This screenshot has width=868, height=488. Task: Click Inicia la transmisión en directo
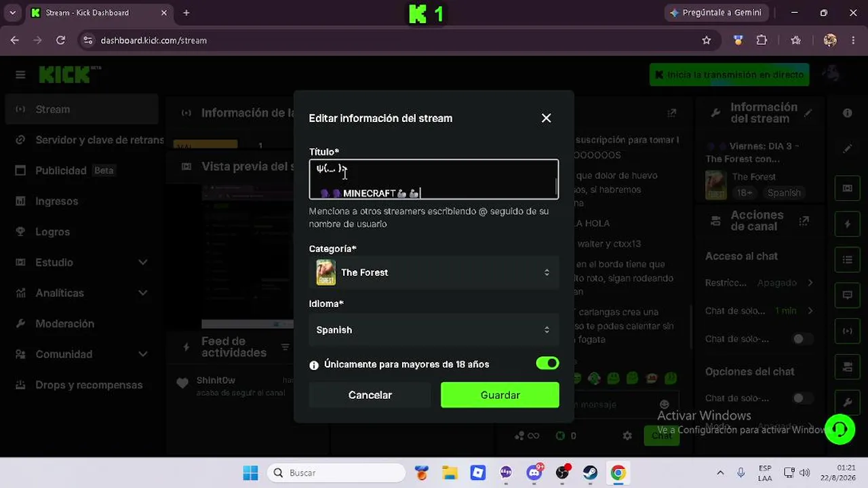coord(730,75)
